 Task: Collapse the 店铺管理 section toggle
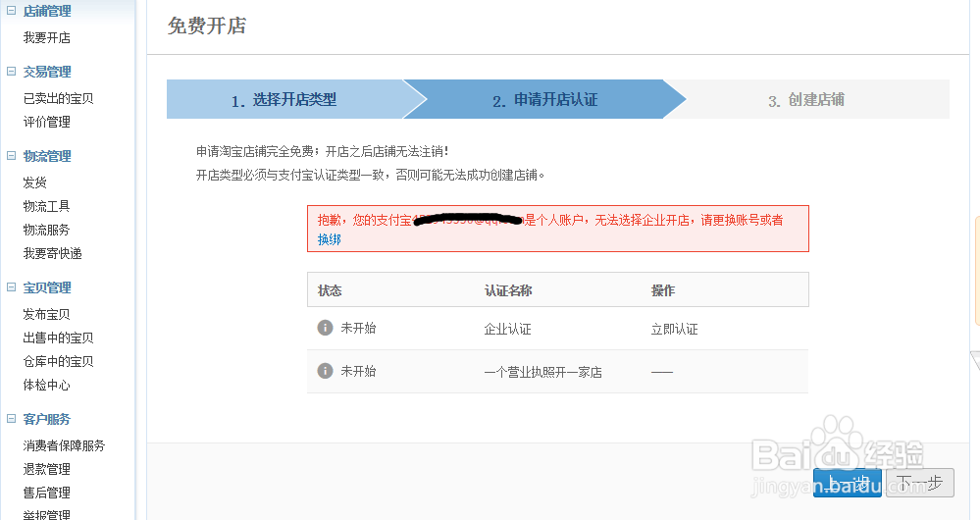[x=11, y=11]
